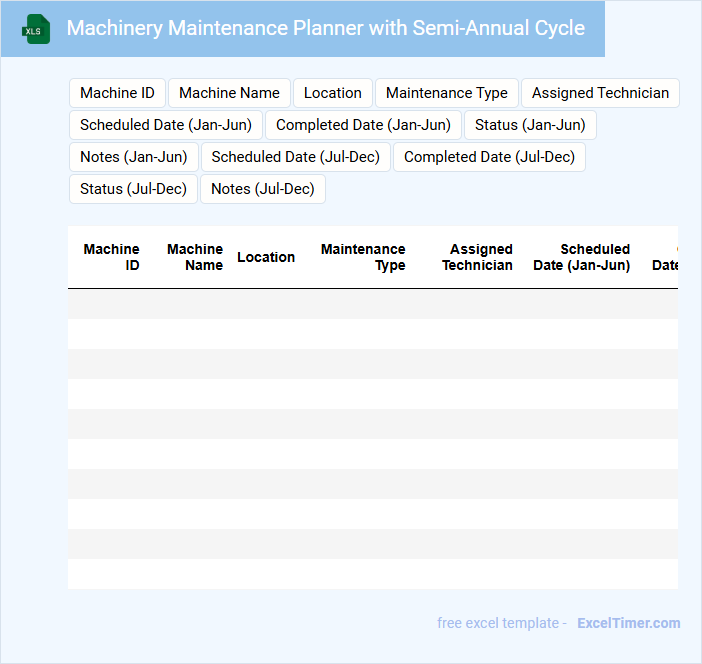Click the Scheduled Date (Jan-Jun) table header
Viewport: 702px width, 664px height.
(x=581, y=257)
